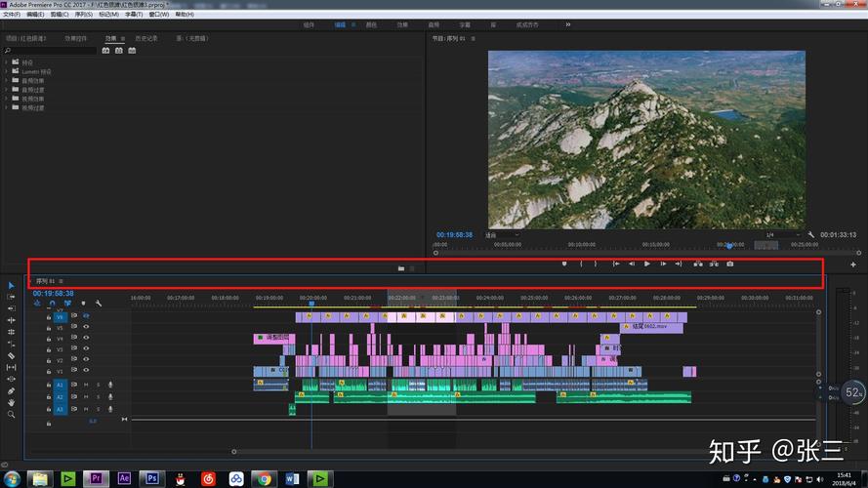The height and width of the screenshot is (488, 868).
Task: Open the Clip (C) menu
Action: (60, 15)
